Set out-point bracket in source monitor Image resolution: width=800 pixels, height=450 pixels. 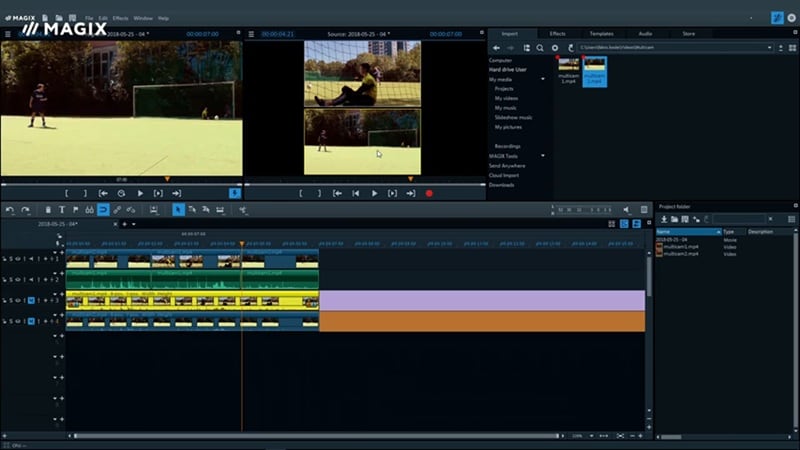(319, 193)
